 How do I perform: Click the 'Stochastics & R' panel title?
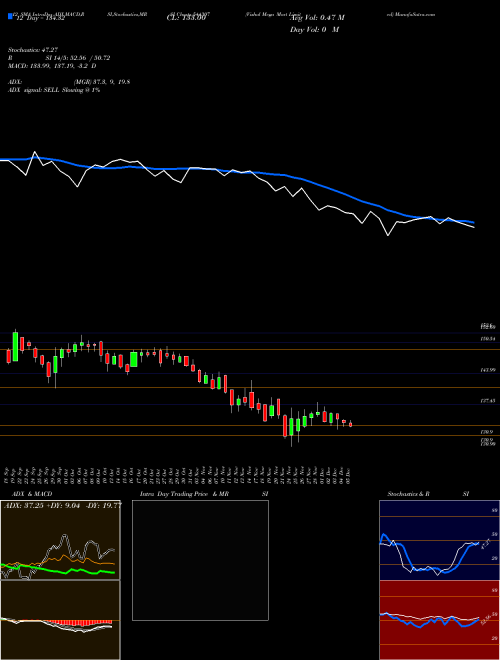pyautogui.click(x=408, y=494)
